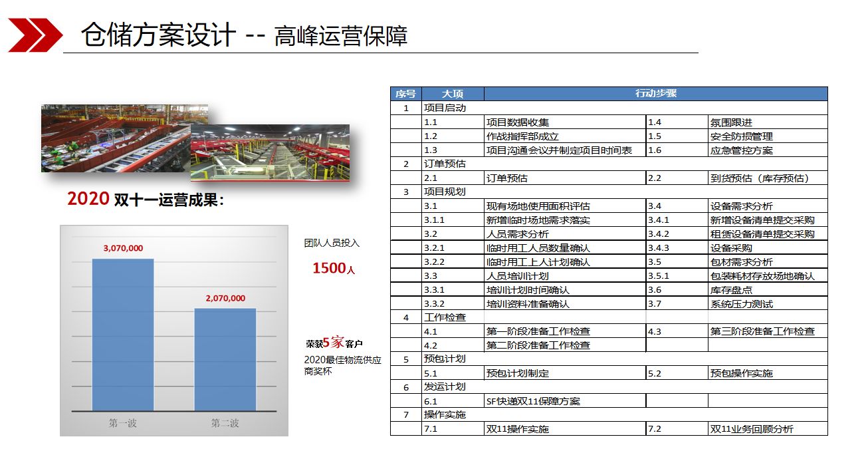Click the SF快递双11保障方案 cell
The width and height of the screenshot is (868, 463).
(533, 401)
